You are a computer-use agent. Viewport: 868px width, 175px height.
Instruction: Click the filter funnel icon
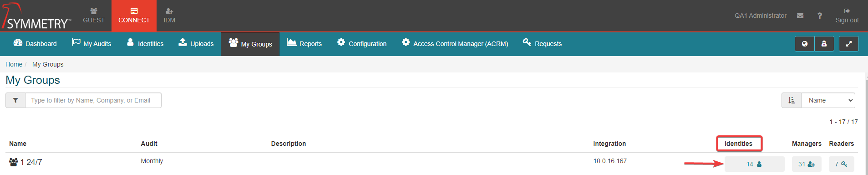(15, 100)
